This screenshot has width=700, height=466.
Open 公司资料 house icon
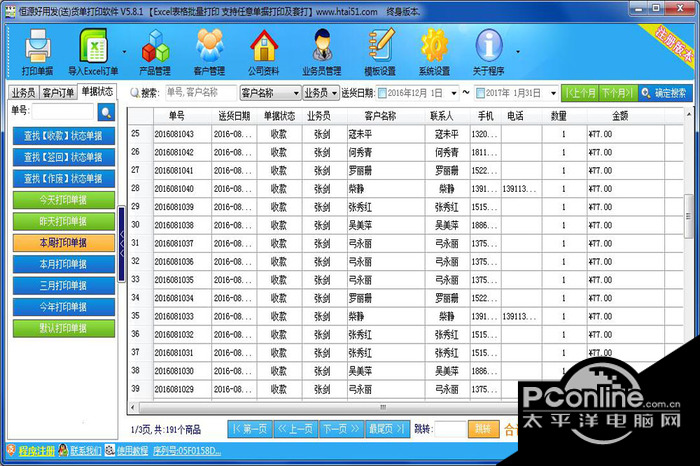264,52
